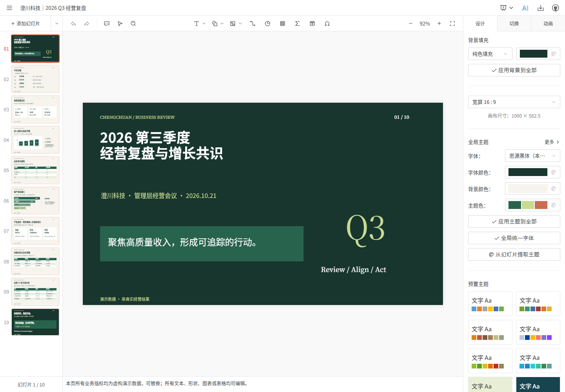The height and width of the screenshot is (392, 565).
Task: Click 从幻灯片提取主题 button
Action: pyautogui.click(x=514, y=254)
